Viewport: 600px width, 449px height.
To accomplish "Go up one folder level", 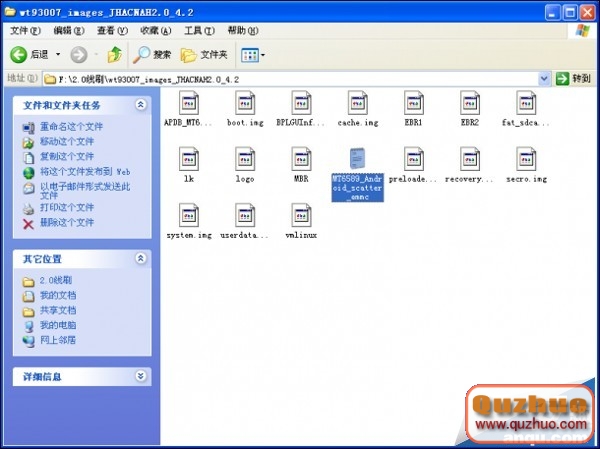I will (x=114, y=55).
